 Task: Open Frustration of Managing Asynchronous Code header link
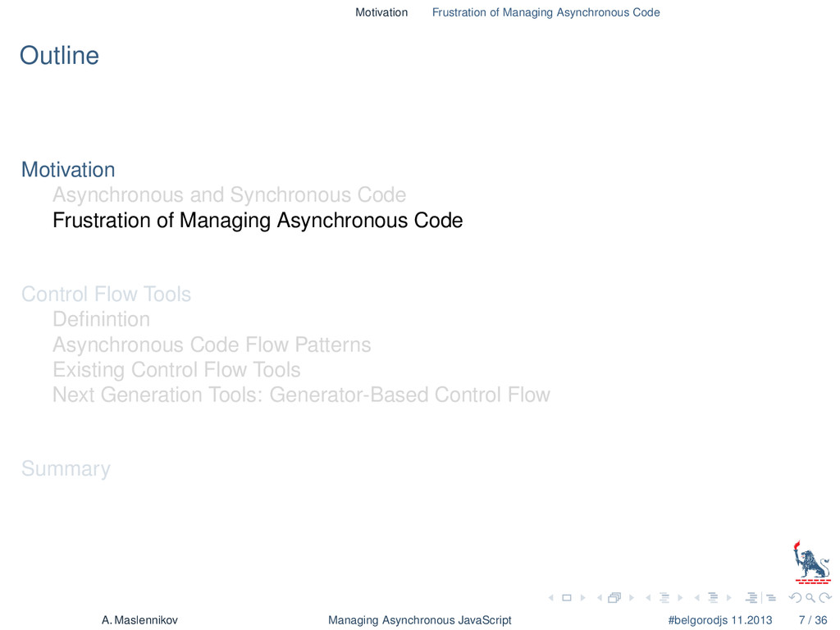[546, 12]
